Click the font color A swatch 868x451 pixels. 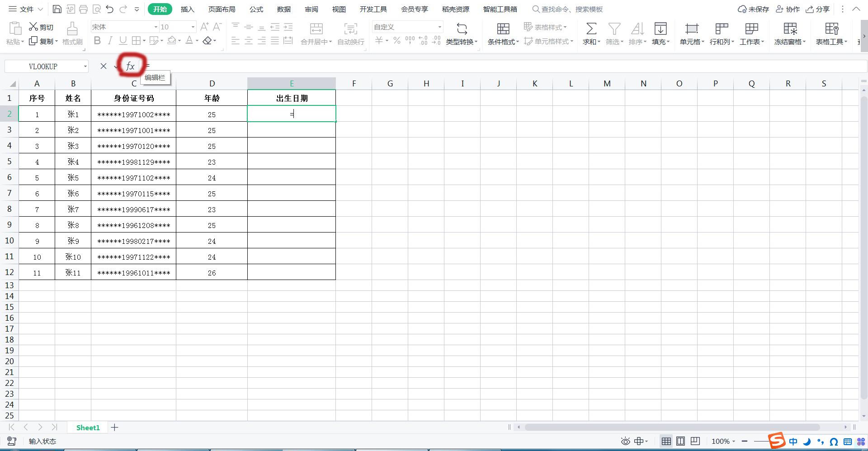tap(189, 41)
